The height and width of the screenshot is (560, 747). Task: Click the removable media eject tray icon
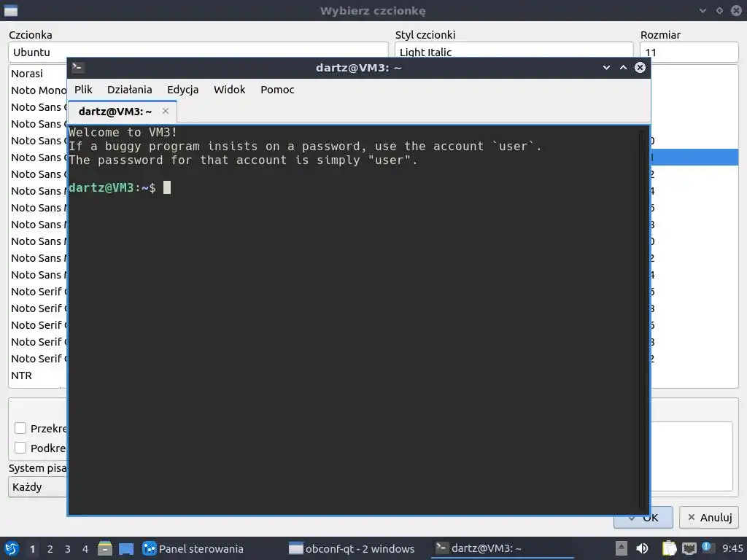click(x=622, y=548)
